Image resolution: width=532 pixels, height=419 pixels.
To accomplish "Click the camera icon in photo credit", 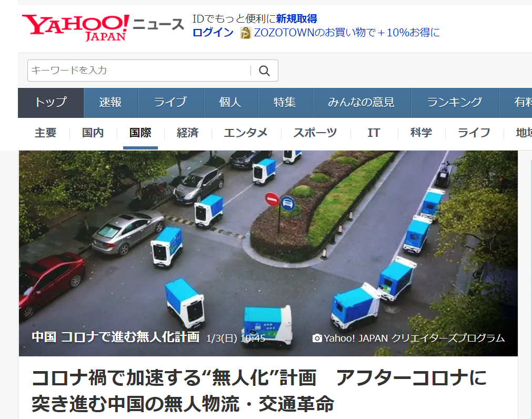I will (x=317, y=338).
